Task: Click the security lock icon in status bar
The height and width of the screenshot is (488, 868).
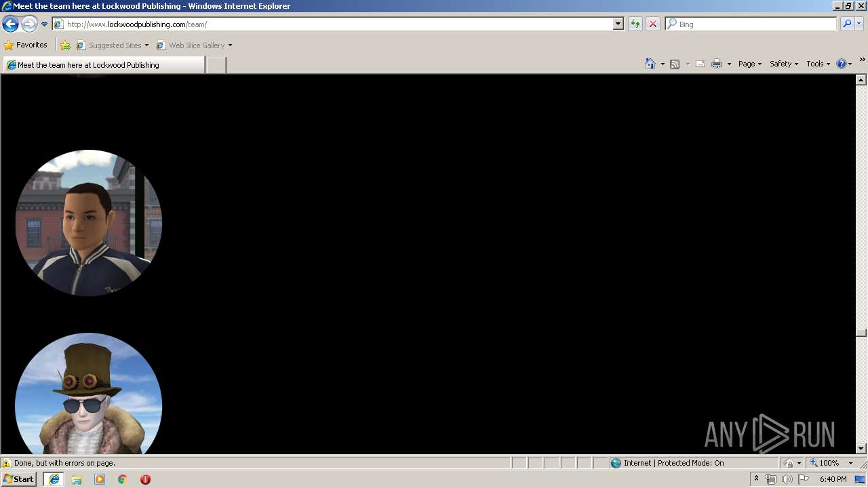Action: [x=789, y=464]
